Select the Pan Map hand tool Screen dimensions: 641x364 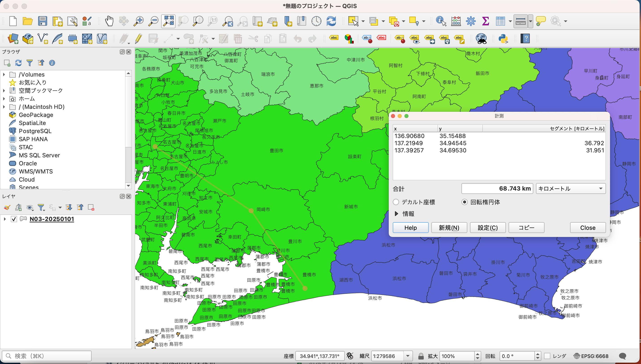point(109,21)
